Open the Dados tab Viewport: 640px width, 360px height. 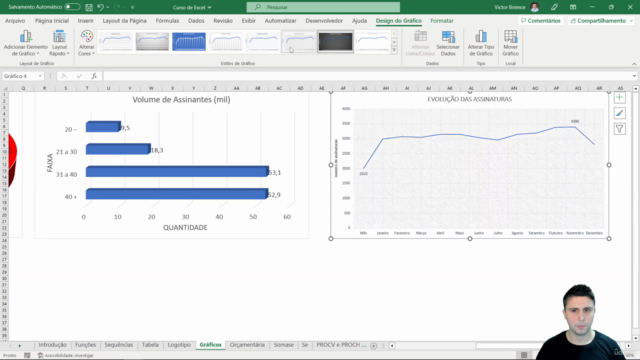(x=196, y=21)
